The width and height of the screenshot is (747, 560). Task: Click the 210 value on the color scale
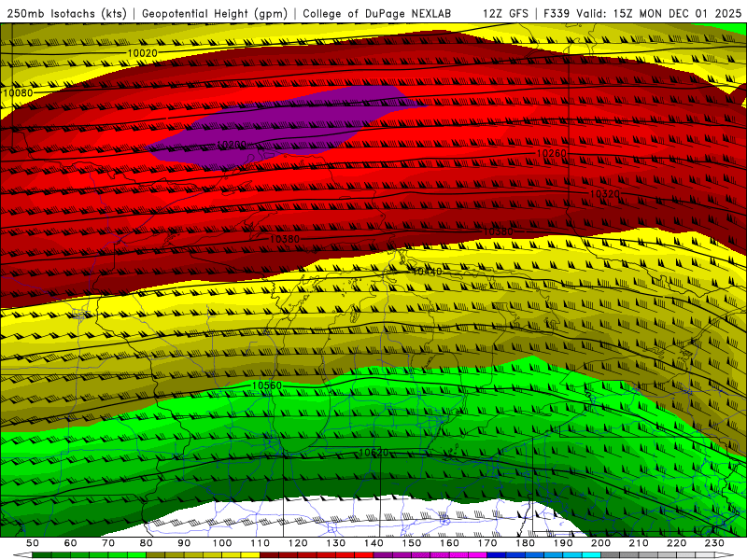pos(639,543)
